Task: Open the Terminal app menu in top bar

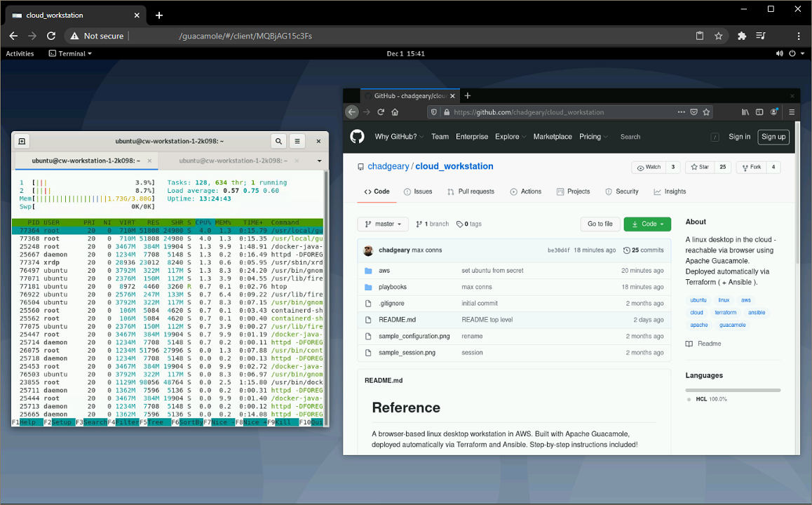Action: point(70,53)
